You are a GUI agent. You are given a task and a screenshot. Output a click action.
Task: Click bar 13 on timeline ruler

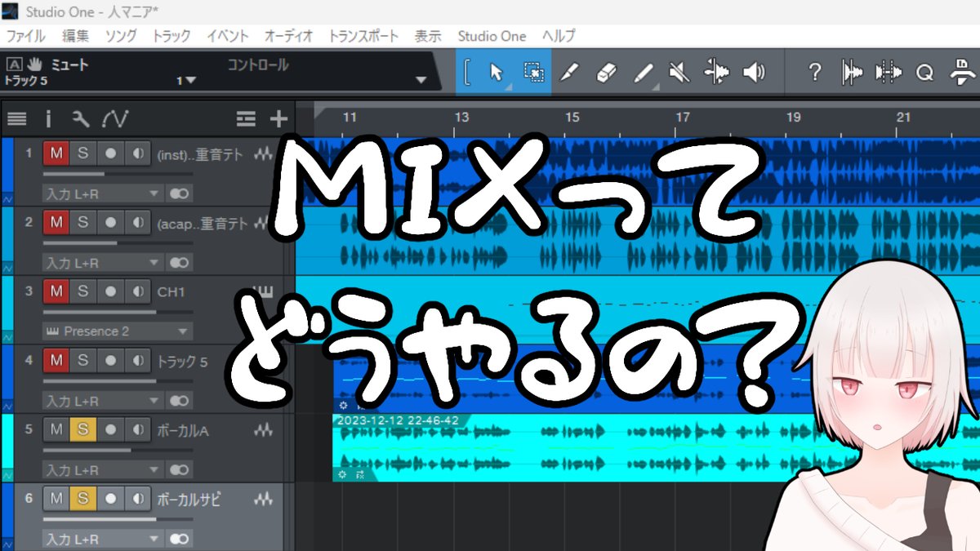tap(461, 118)
